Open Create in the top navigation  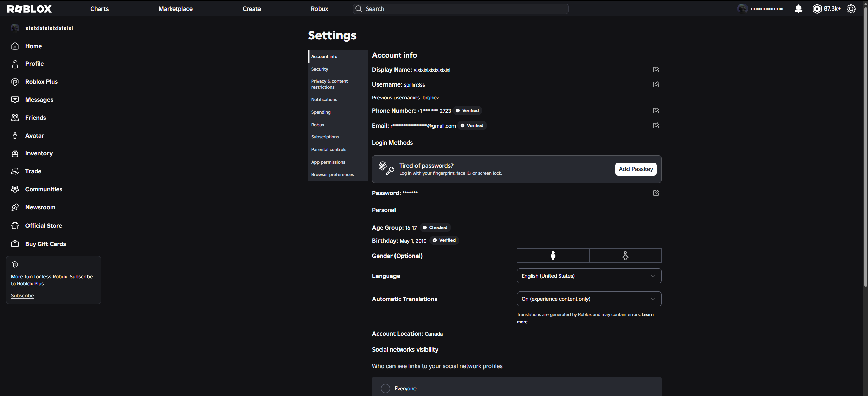252,9
